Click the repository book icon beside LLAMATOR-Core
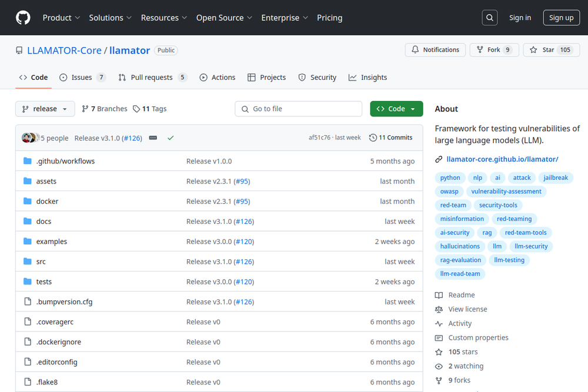 pyautogui.click(x=19, y=50)
